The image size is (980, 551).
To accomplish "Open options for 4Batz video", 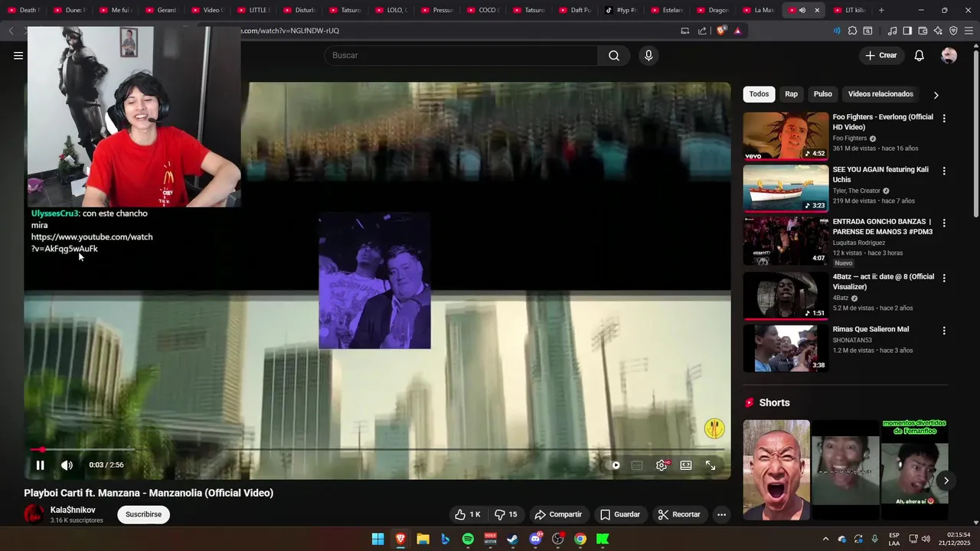I will pyautogui.click(x=944, y=278).
